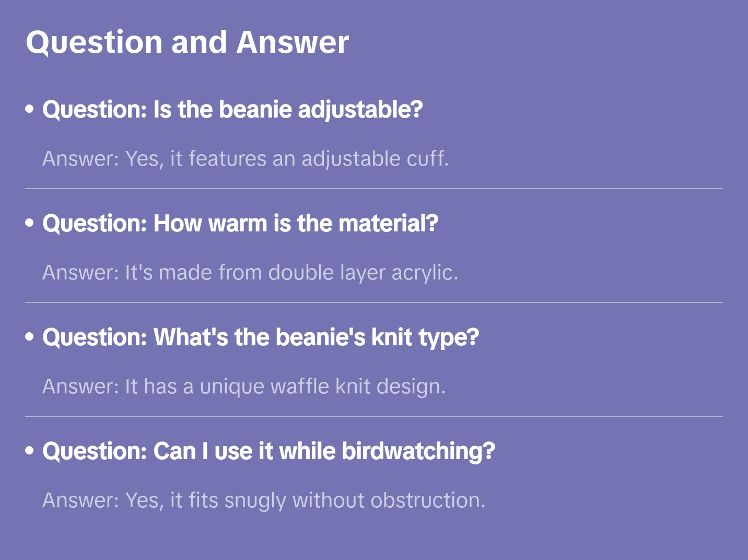Screen dimensions: 748x560
Task: Click the divider below the adjustable cuff answer
Action: point(374,189)
